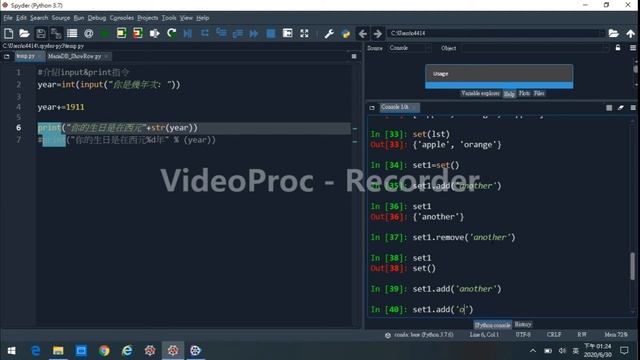This screenshot has height=360, width=640.
Task: Clear console with eraser icon
Action: (621, 108)
